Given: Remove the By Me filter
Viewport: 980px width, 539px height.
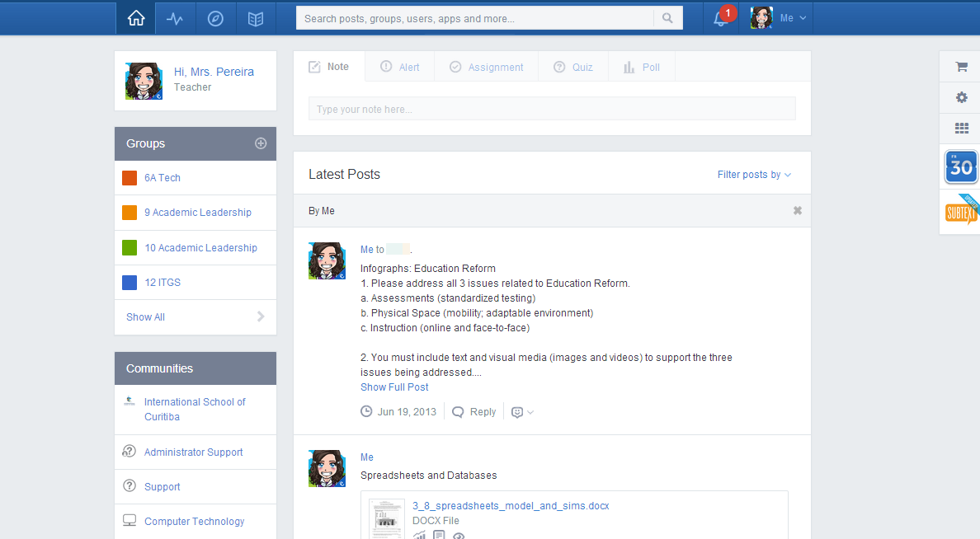Looking at the screenshot, I should click(797, 211).
